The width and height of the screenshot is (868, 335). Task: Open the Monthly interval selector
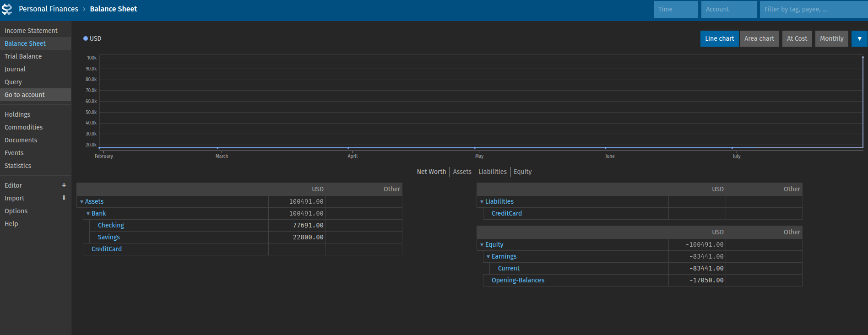pyautogui.click(x=831, y=38)
